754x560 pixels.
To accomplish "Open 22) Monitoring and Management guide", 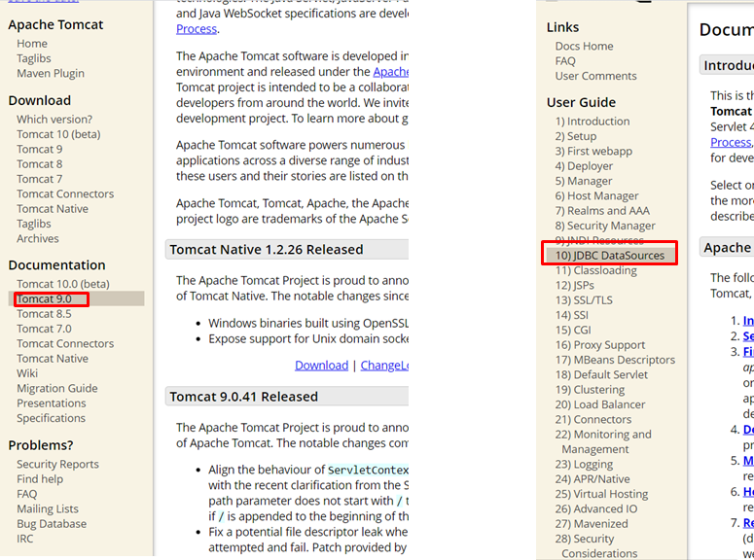I will click(x=603, y=441).
